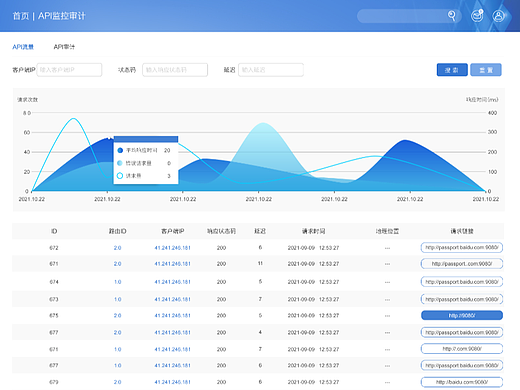Focus the 状态码 input field
Image resolution: width=520 pixels, height=390 pixels.
(x=175, y=70)
